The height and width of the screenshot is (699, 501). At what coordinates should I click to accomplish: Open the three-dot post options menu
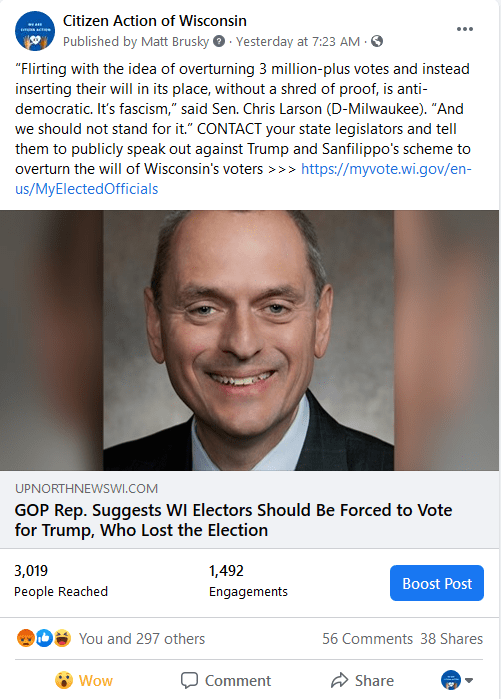pyautogui.click(x=464, y=29)
